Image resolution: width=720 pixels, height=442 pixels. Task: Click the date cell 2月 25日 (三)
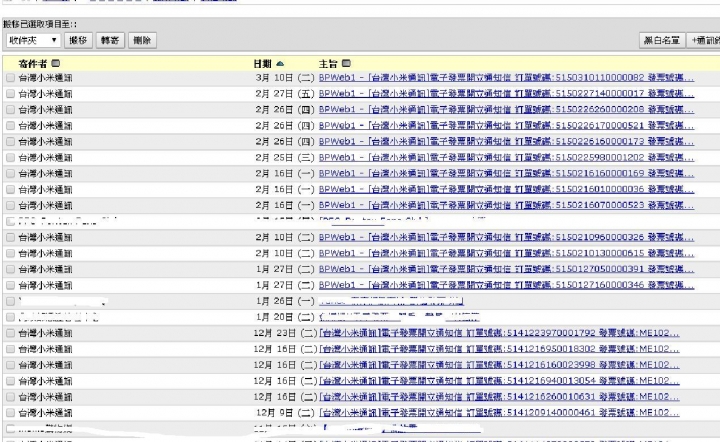coord(285,158)
